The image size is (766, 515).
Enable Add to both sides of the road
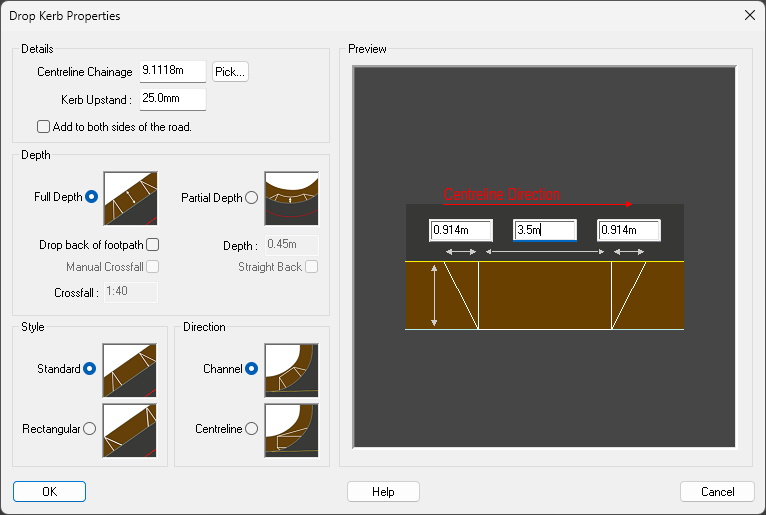pyautogui.click(x=43, y=127)
